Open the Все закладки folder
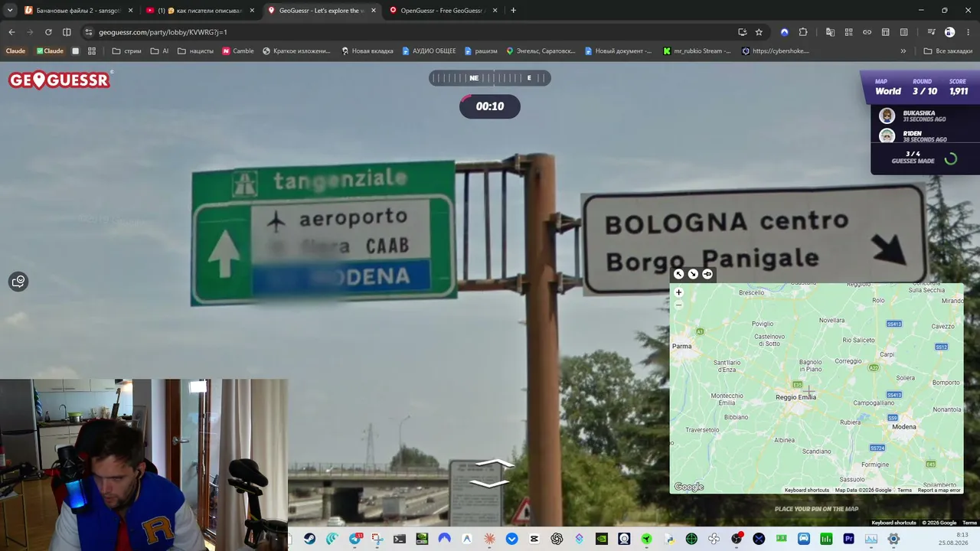The width and height of the screenshot is (980, 551). 947,51
